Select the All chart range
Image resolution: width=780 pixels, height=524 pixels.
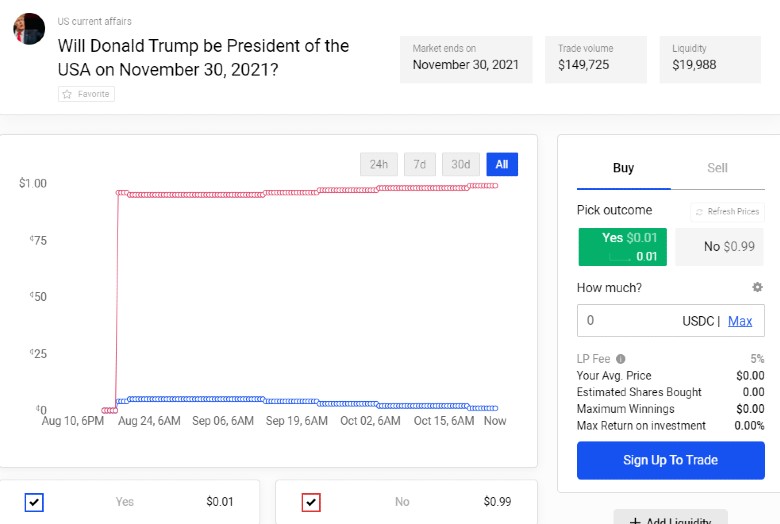point(502,164)
